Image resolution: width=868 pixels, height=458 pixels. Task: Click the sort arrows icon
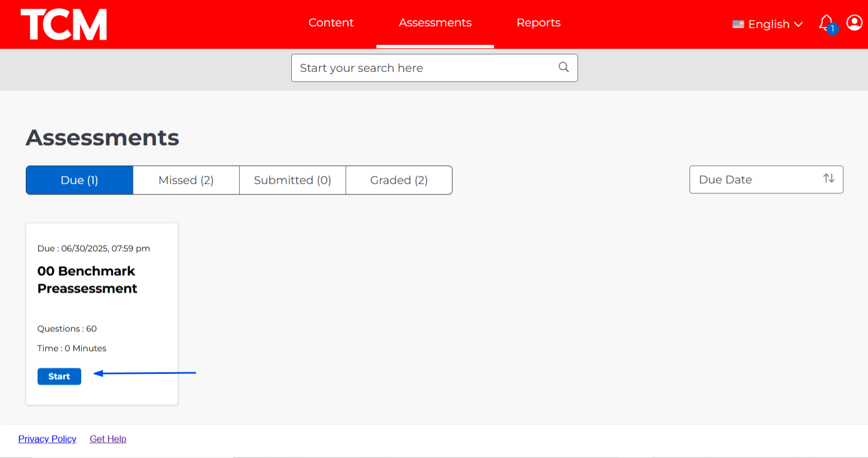[x=829, y=178]
